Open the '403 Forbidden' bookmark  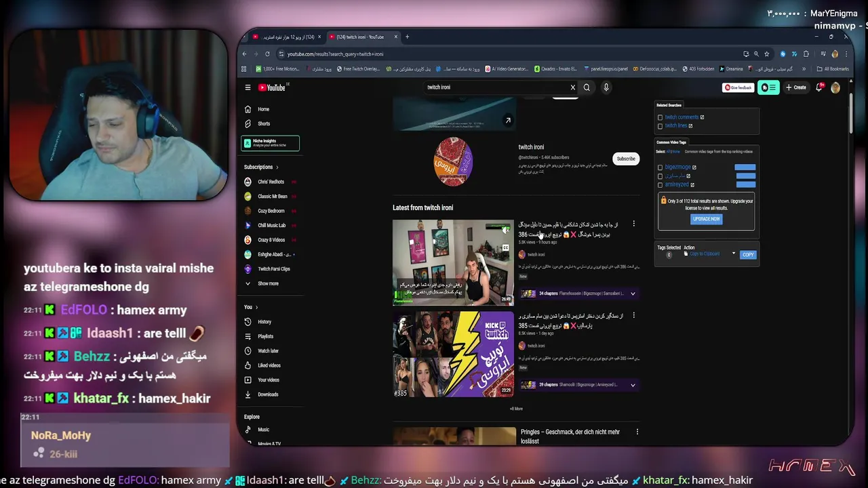(x=698, y=69)
